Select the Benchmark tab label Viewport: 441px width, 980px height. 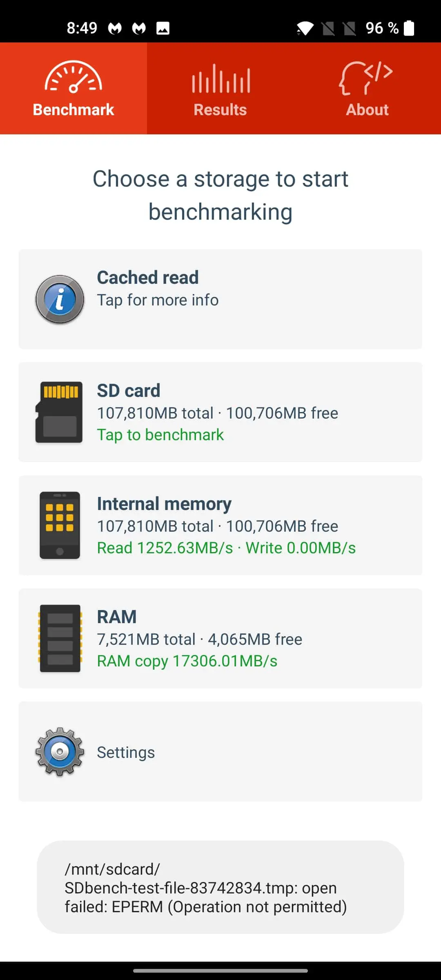[x=73, y=110]
